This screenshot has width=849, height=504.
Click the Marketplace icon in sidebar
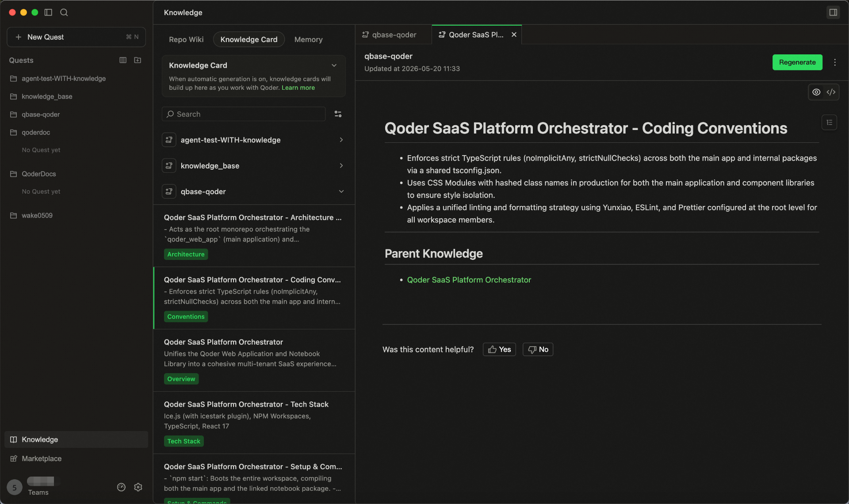click(x=14, y=458)
